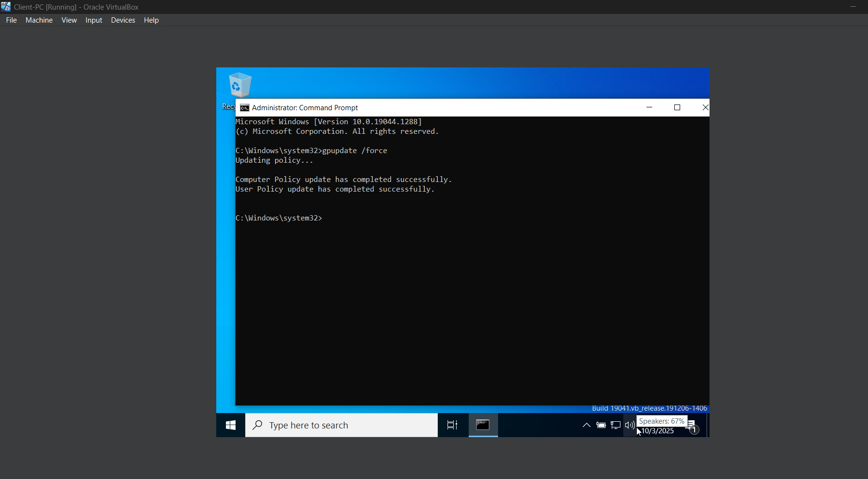The width and height of the screenshot is (868, 479).
Task: Open the Recycle Bin desktop icon
Action: (x=239, y=86)
